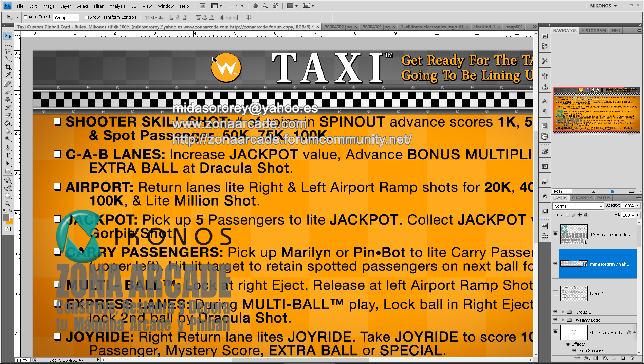The height and width of the screenshot is (364, 644).
Task: Switch to the Histogram tab
Action: coord(593,31)
